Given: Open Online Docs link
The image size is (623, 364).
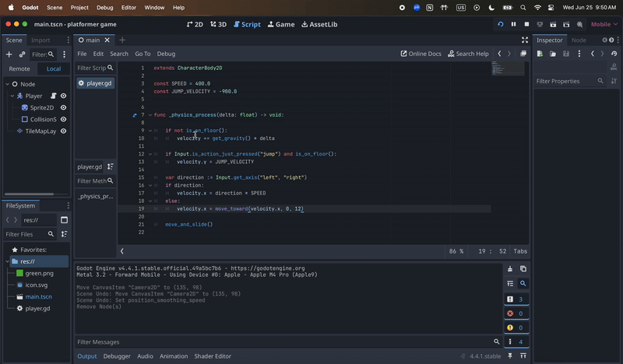Looking at the screenshot, I should (421, 54).
